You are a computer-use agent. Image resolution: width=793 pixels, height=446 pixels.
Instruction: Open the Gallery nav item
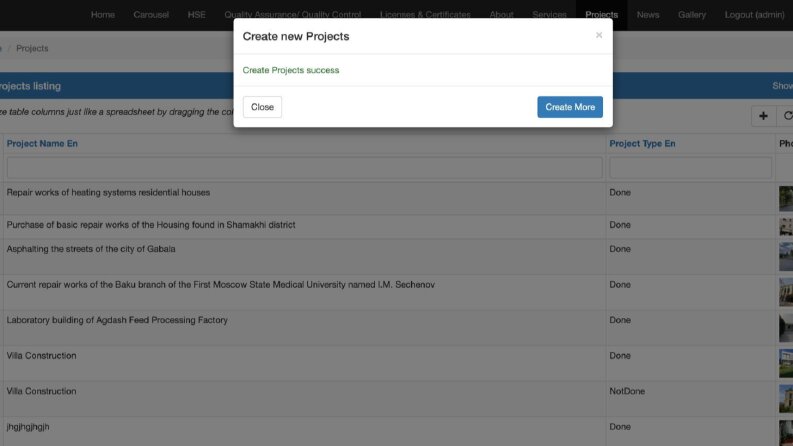pos(692,15)
